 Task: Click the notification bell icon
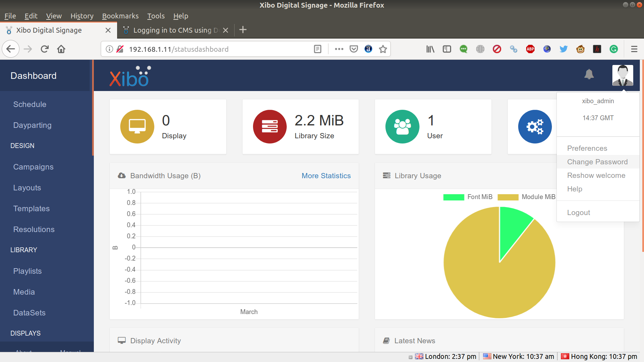click(589, 74)
